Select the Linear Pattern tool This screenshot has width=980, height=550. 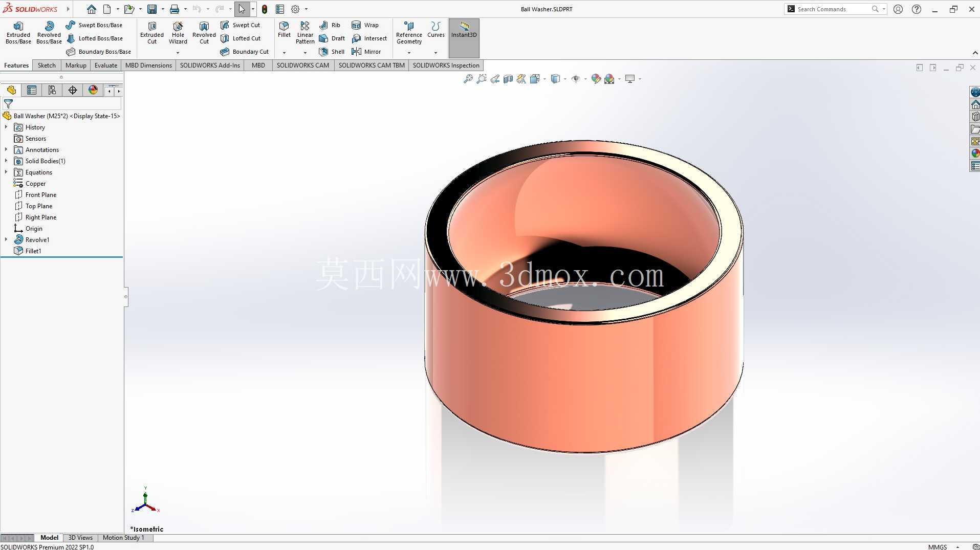pos(305,33)
